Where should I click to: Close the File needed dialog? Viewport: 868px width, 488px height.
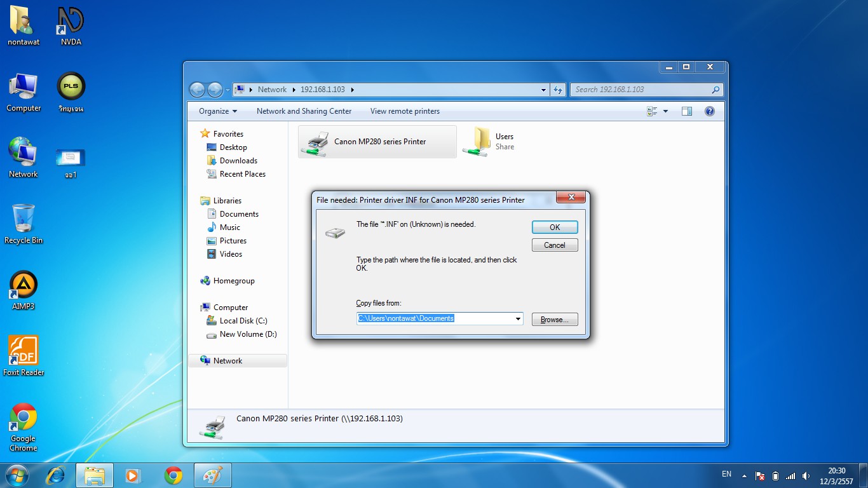pos(571,197)
